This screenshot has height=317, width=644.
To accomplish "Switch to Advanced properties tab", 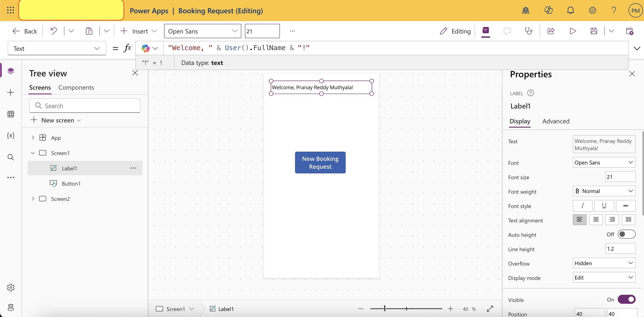I will pos(556,121).
